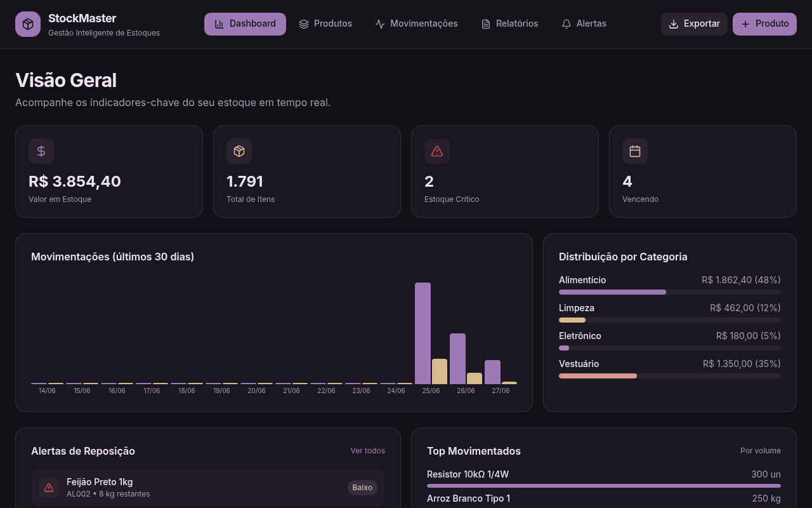This screenshot has height=508, width=812.
Task: Add a new item with the Produto button
Action: point(764,24)
